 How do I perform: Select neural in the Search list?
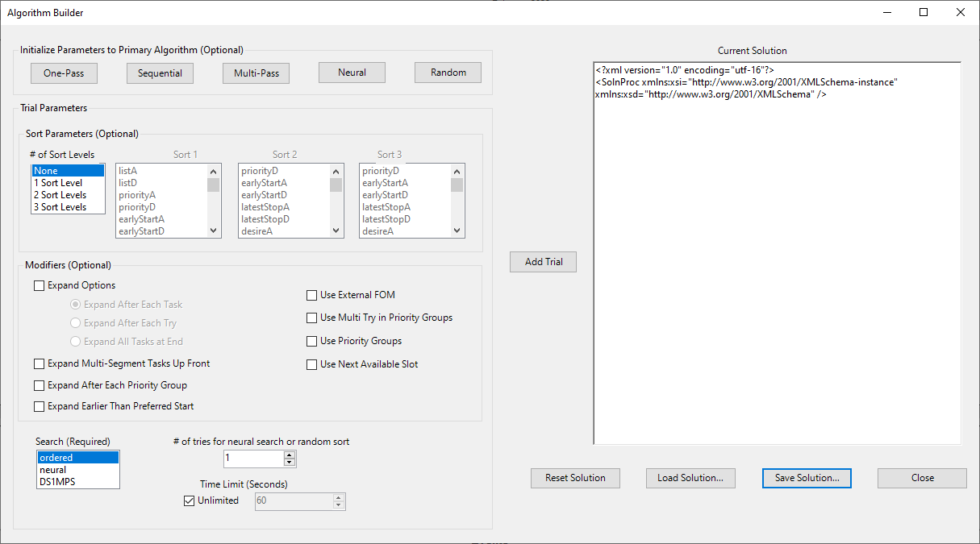pos(53,470)
